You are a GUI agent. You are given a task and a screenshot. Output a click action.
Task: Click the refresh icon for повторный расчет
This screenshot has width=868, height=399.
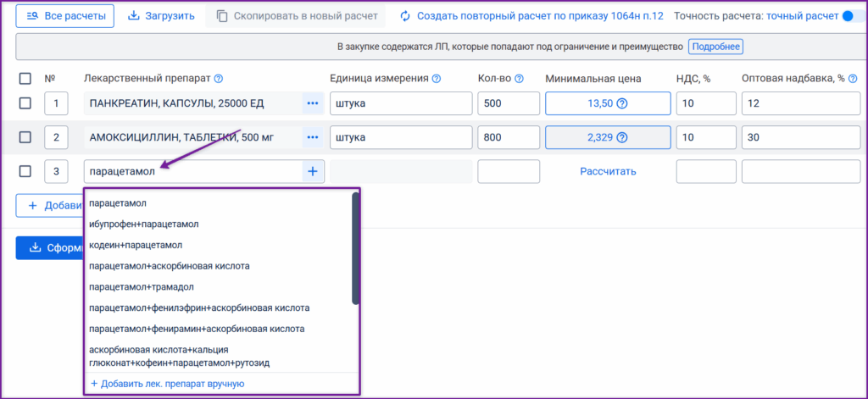(405, 16)
